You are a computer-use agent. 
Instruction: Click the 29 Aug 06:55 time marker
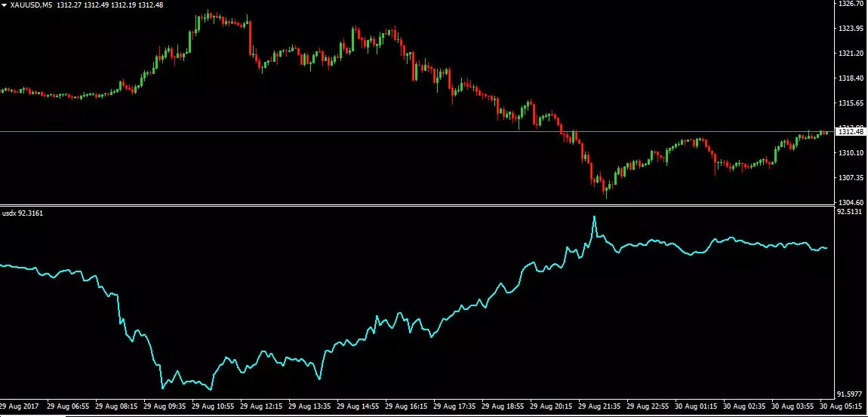pyautogui.click(x=67, y=406)
